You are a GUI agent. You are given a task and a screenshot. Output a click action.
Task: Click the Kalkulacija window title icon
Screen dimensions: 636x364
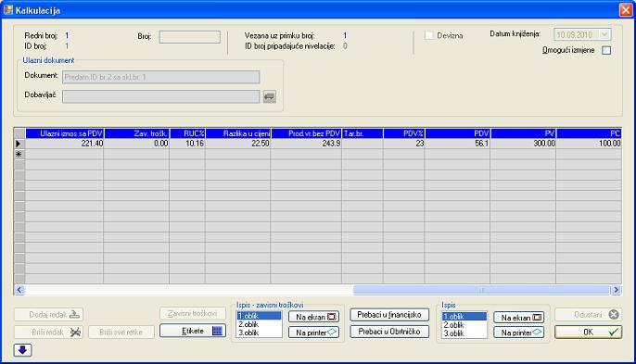pos(8,10)
